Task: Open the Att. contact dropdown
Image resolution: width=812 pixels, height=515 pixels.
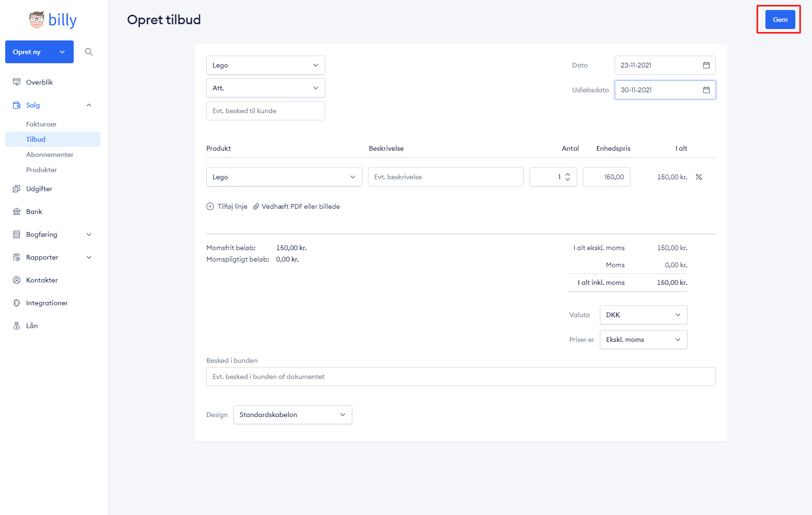Action: point(266,88)
